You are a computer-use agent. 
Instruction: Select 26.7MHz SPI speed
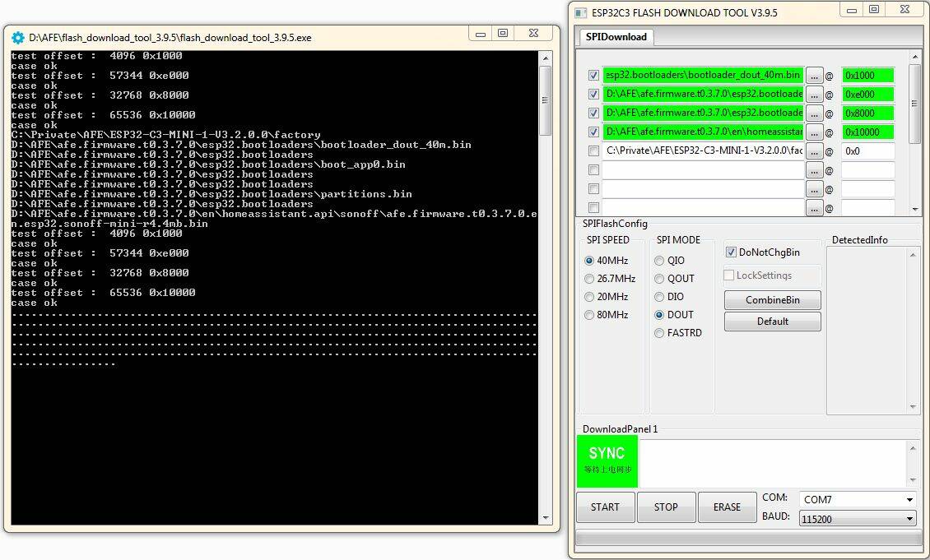coord(589,279)
